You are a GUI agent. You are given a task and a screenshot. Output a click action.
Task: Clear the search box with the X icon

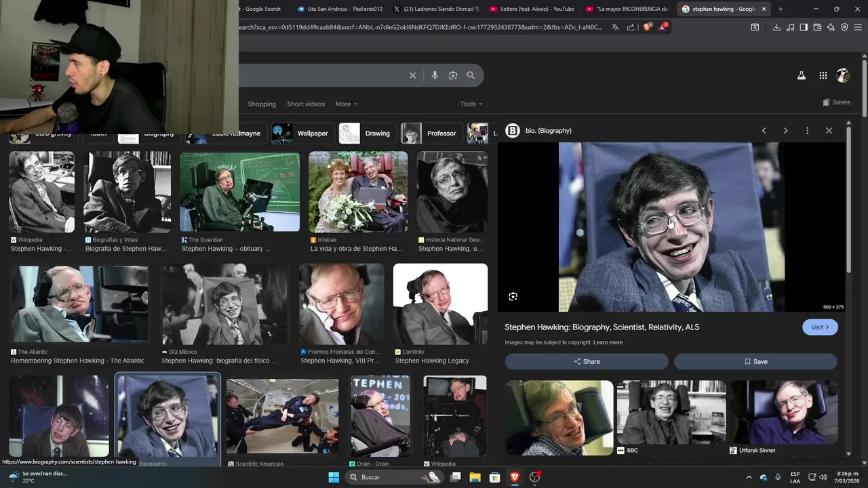(x=412, y=75)
